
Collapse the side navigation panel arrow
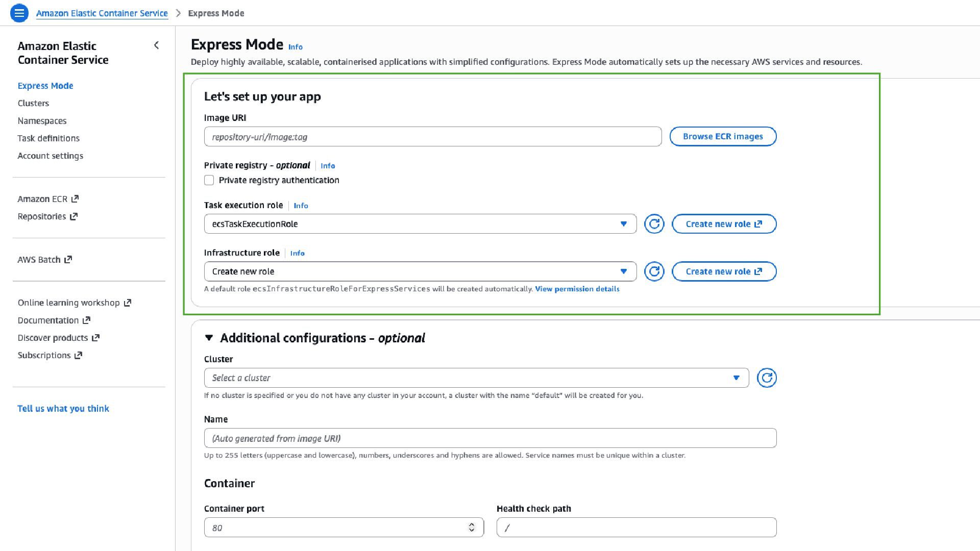[x=156, y=45]
